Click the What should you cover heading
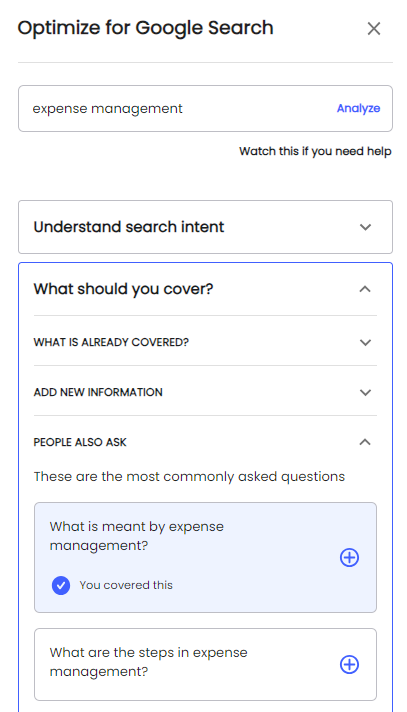The height and width of the screenshot is (712, 407). pos(124,289)
